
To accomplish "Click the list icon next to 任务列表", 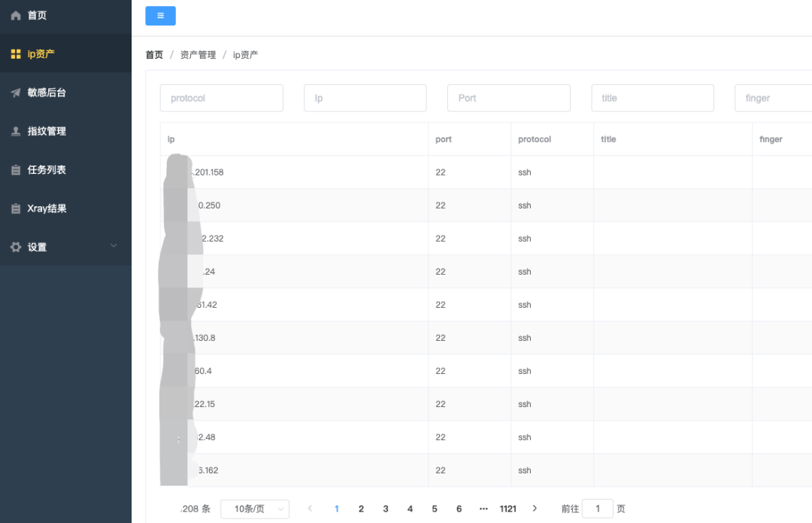I will coord(16,169).
